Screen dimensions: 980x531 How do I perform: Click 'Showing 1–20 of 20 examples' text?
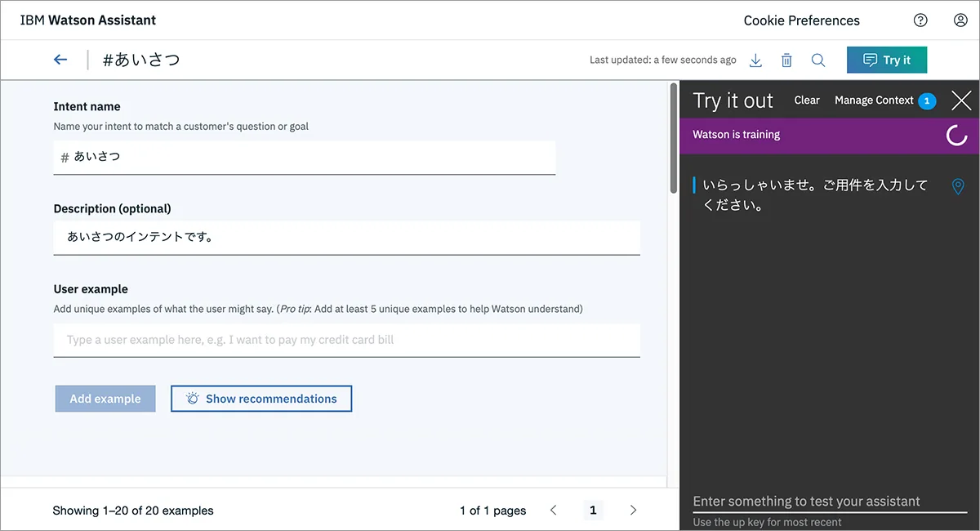tap(133, 511)
